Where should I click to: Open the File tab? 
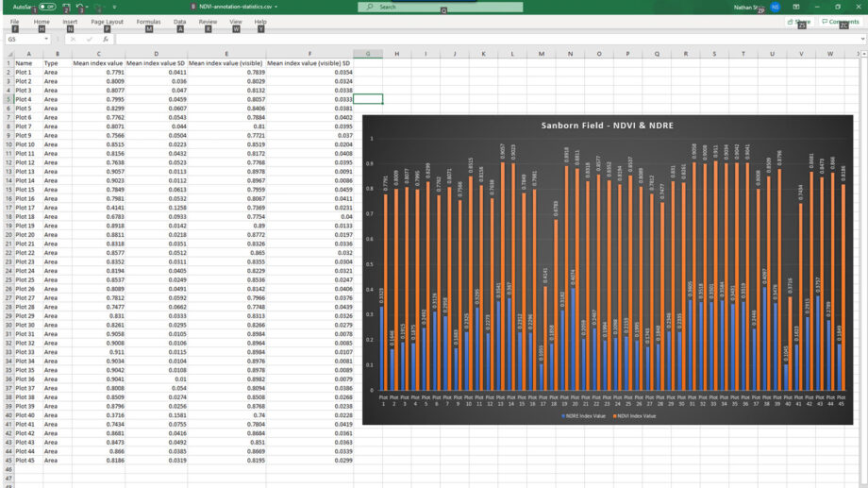(x=14, y=22)
